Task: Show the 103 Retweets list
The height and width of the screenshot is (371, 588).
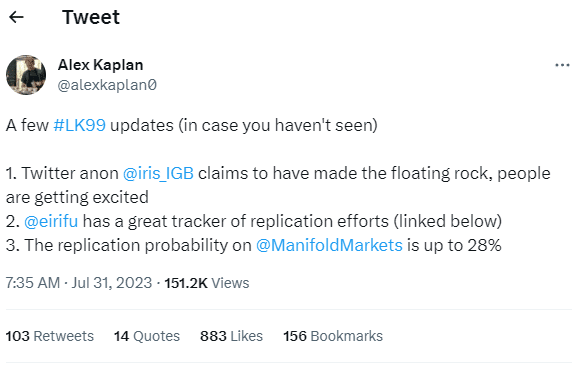Action: [50, 336]
